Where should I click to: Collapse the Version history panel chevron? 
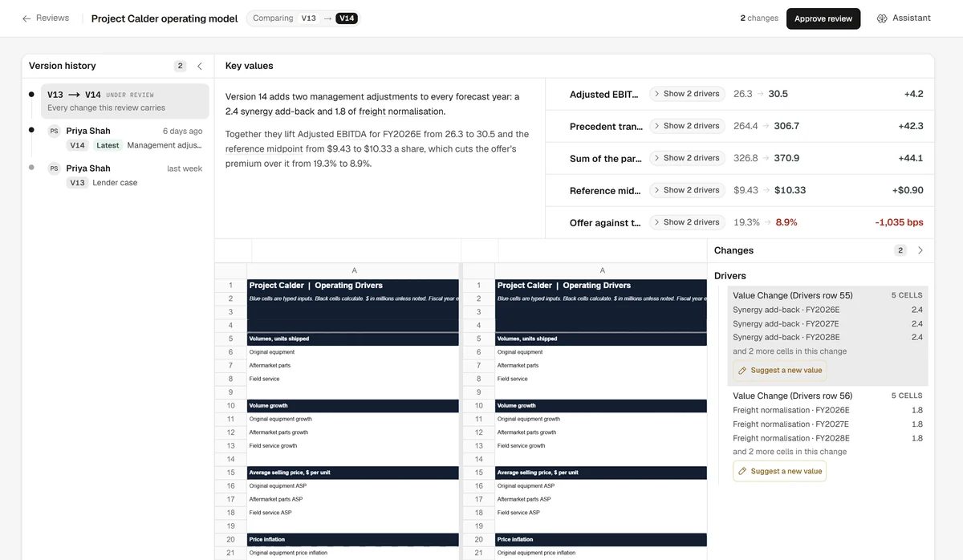click(x=200, y=66)
